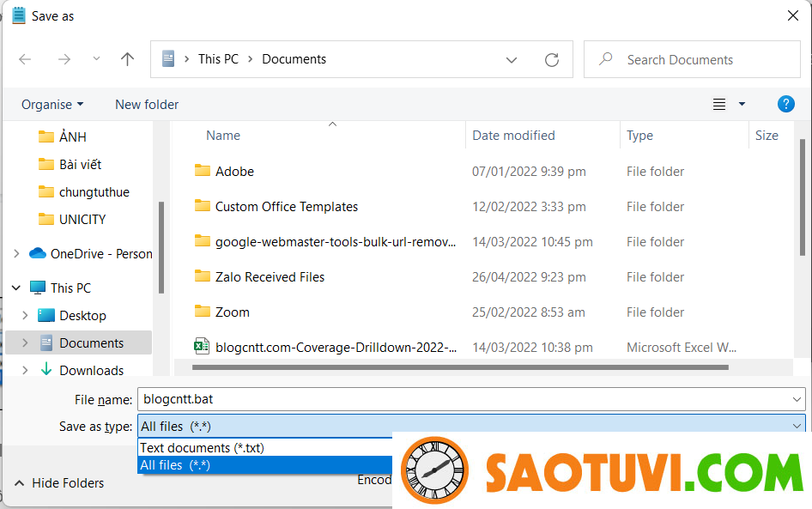Click the 26/04/2022 9:23 pm date cell

529,277
